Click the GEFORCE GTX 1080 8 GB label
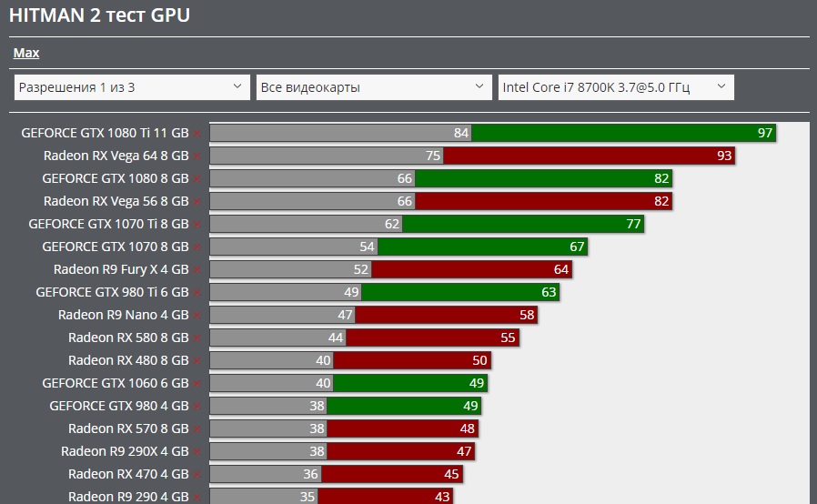The image size is (817, 504). 116,178
